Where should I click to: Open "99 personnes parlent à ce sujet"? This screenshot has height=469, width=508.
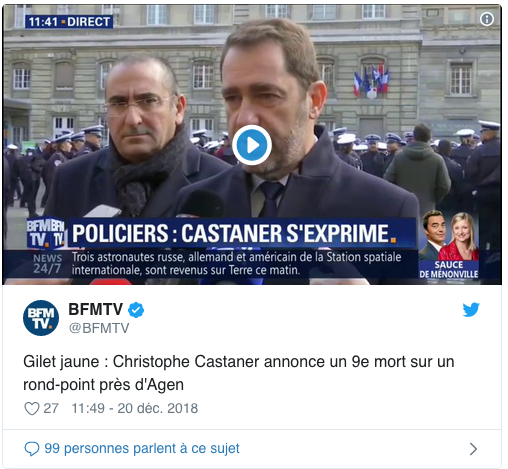point(142,449)
